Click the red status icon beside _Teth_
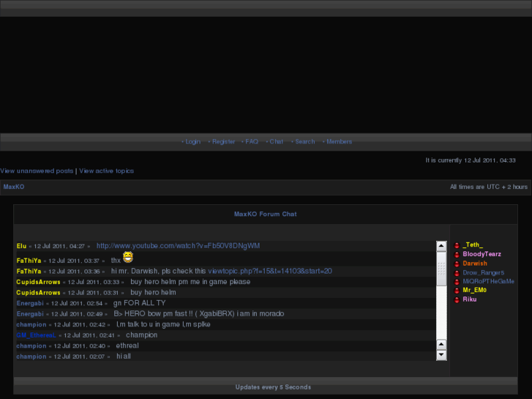The image size is (532, 399). tap(457, 245)
